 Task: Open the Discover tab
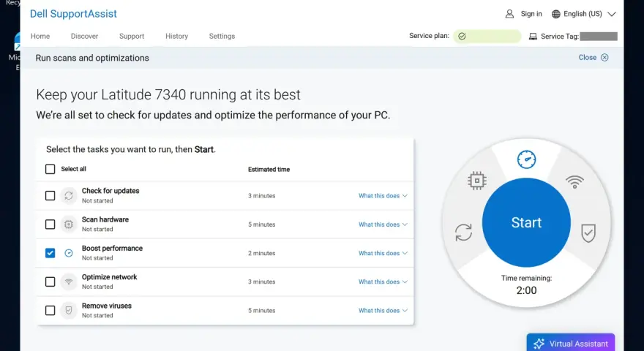[x=85, y=36]
